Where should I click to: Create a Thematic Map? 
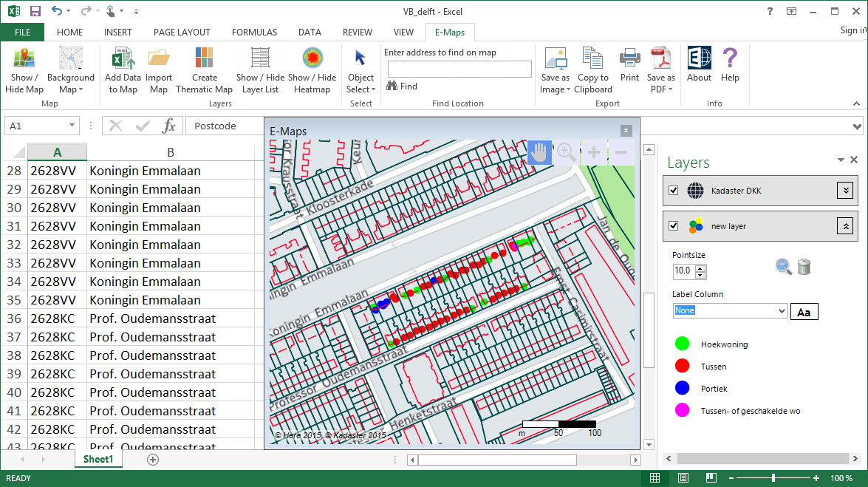tap(205, 70)
